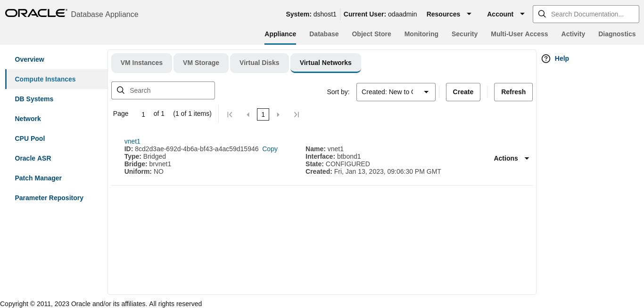Viewport: 644px width, 308px height.
Task: Switch to the Monitoring tab
Action: 421,34
